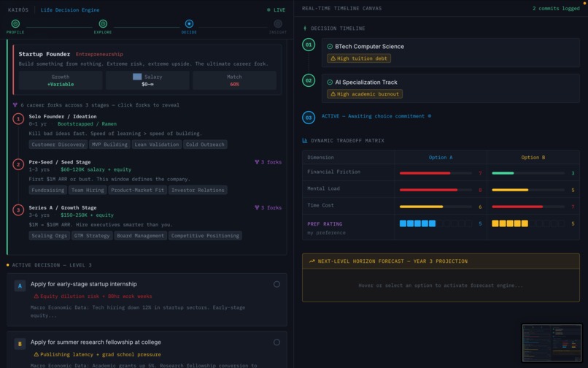Click the Competitive Positioning tag
This screenshot has height=368, width=588.
205,236
